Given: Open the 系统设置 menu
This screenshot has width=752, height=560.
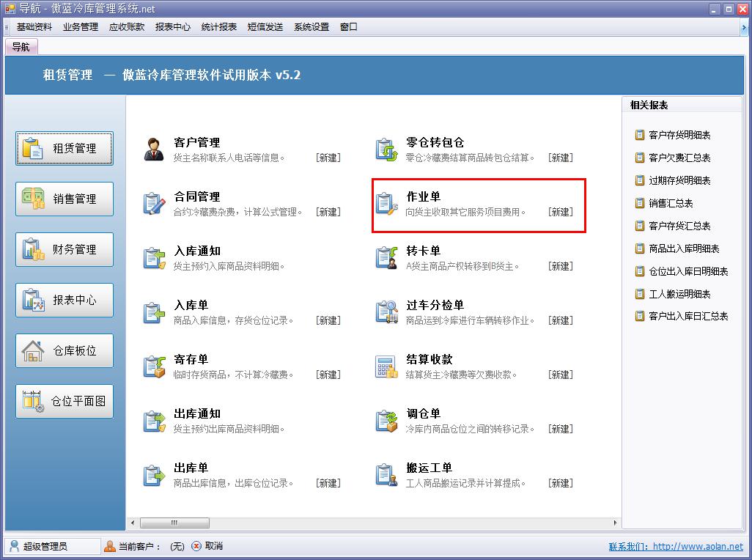Looking at the screenshot, I should pyautogui.click(x=311, y=26).
